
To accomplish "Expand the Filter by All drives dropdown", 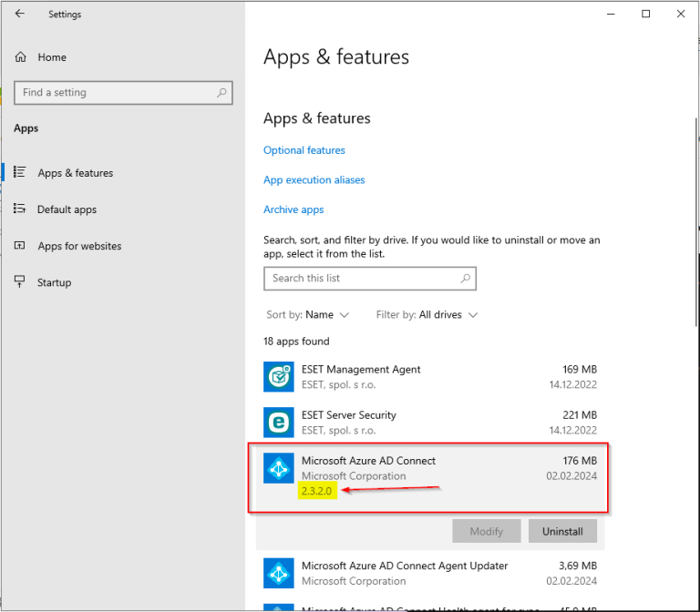I will 427,315.
